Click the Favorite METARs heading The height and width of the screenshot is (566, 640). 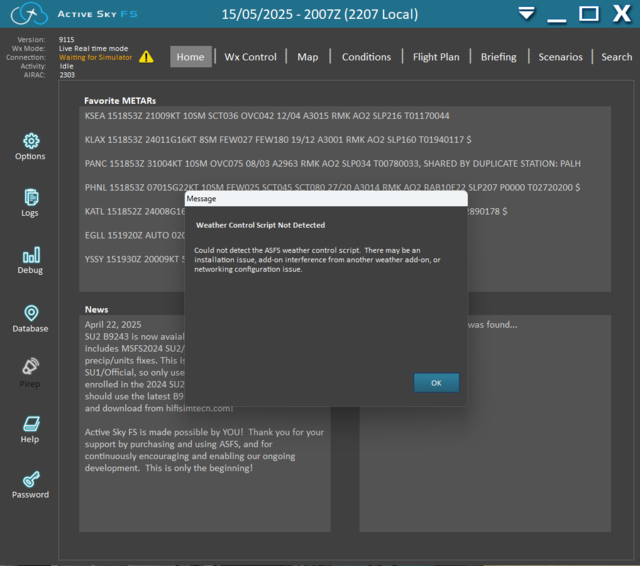click(120, 101)
